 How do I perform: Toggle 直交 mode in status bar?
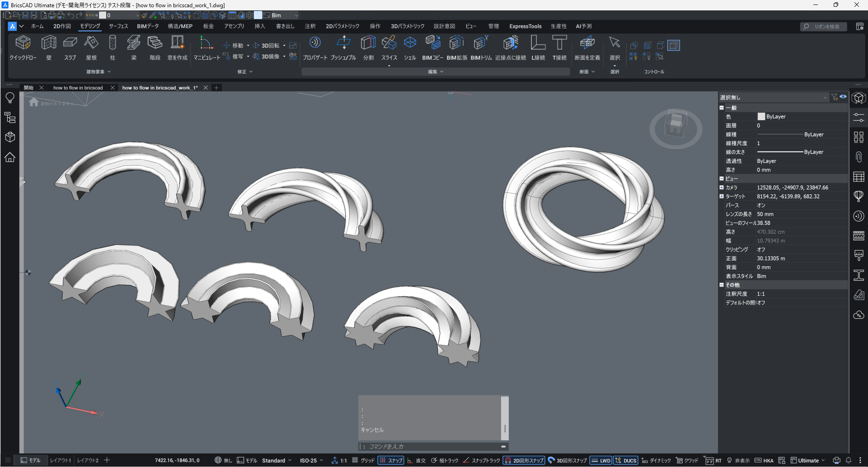click(417, 460)
